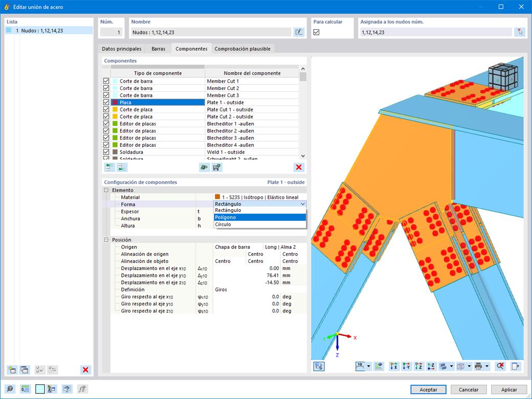Uncheck the Member Cut 1 component
Image resolution: width=532 pixels, height=399 pixels.
coord(106,81)
